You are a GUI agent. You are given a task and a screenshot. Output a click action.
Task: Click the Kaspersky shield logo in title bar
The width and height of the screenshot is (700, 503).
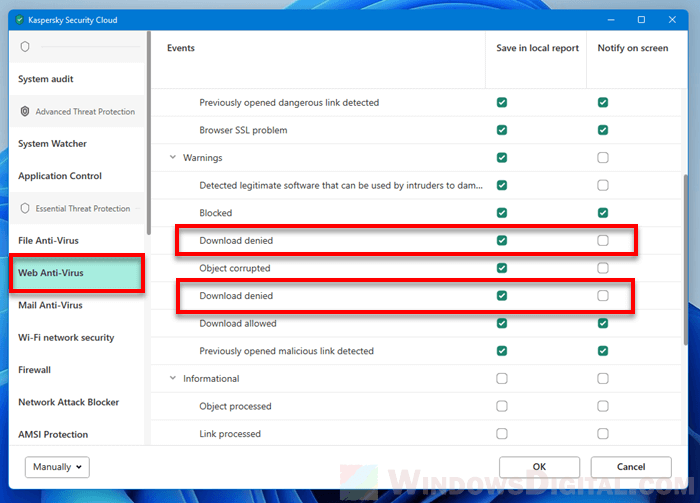point(19,20)
